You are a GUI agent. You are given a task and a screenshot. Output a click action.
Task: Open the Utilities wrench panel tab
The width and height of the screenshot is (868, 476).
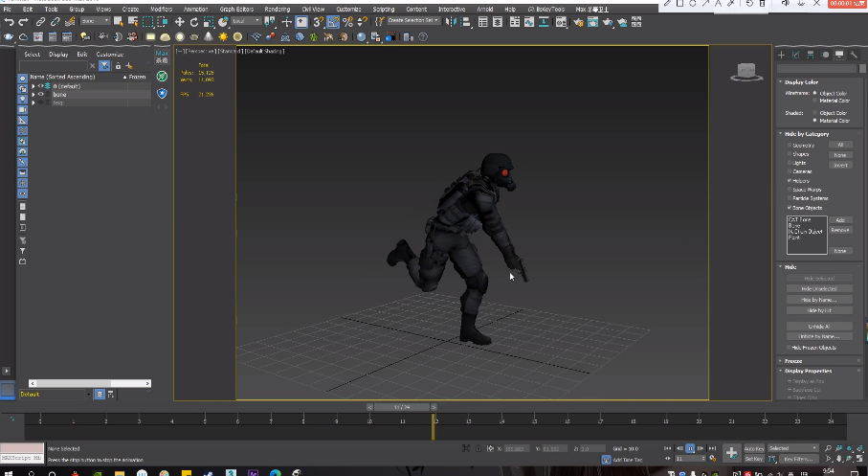point(855,55)
